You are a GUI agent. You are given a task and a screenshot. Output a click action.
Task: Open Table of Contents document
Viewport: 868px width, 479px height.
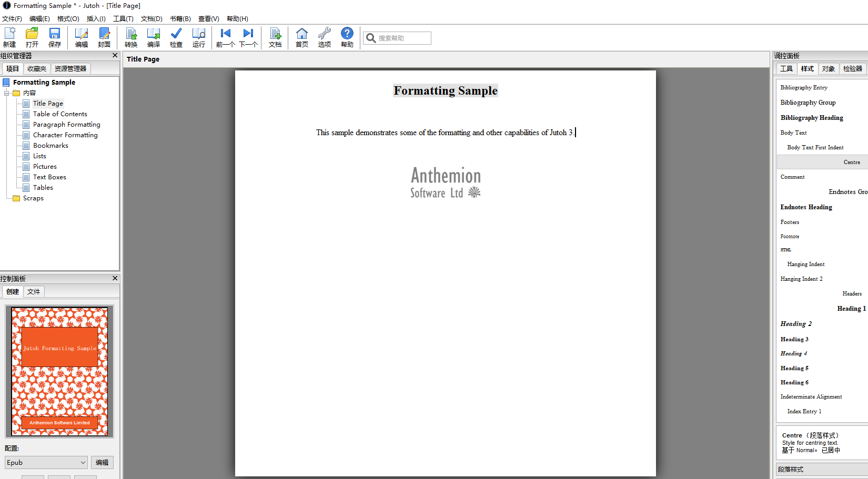60,114
